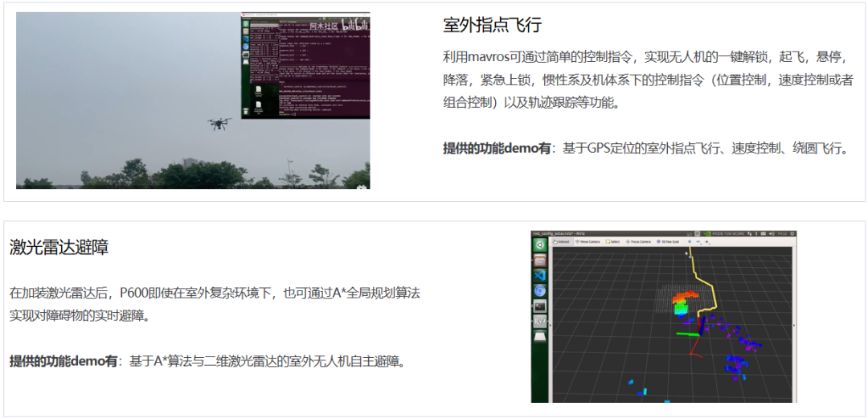Screen dimensions: 868x419
Task: Click the RViz icon in the Ubuntu dock
Action: click(x=540, y=321)
